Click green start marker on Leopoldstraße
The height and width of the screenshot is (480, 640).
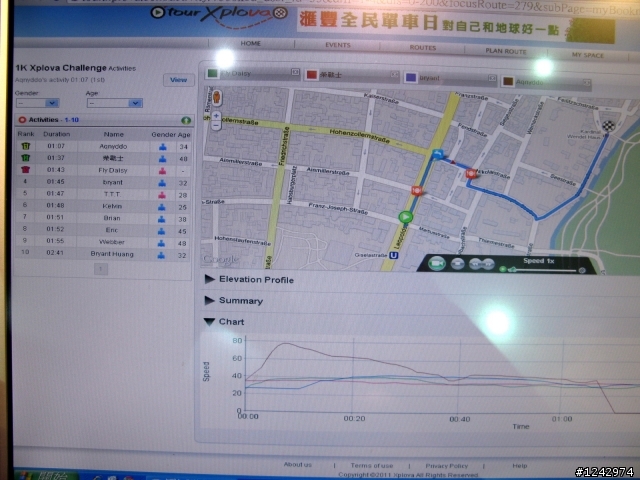[405, 216]
